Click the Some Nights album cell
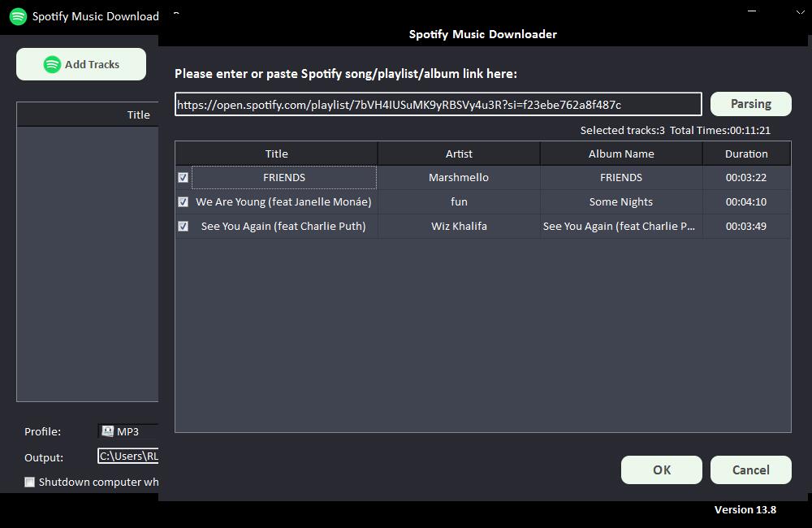This screenshot has height=528, width=812. (621, 201)
